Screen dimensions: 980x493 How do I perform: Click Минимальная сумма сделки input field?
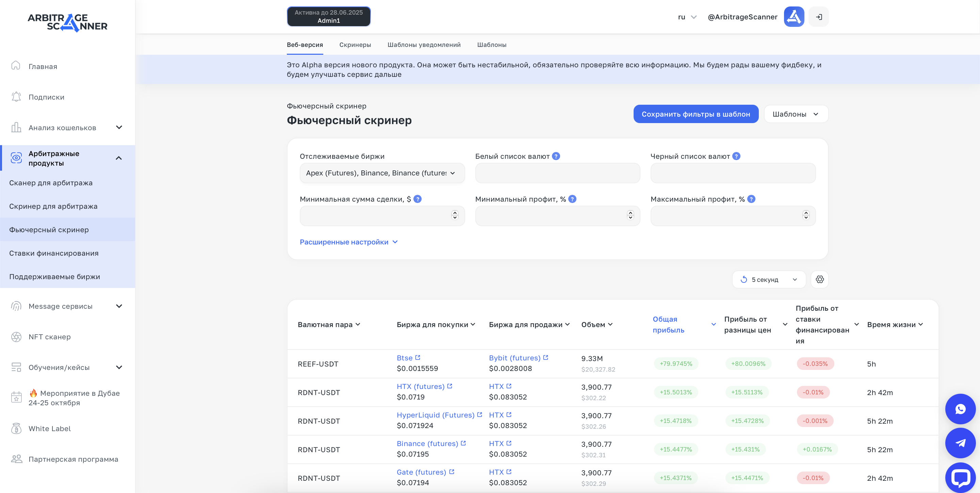382,216
